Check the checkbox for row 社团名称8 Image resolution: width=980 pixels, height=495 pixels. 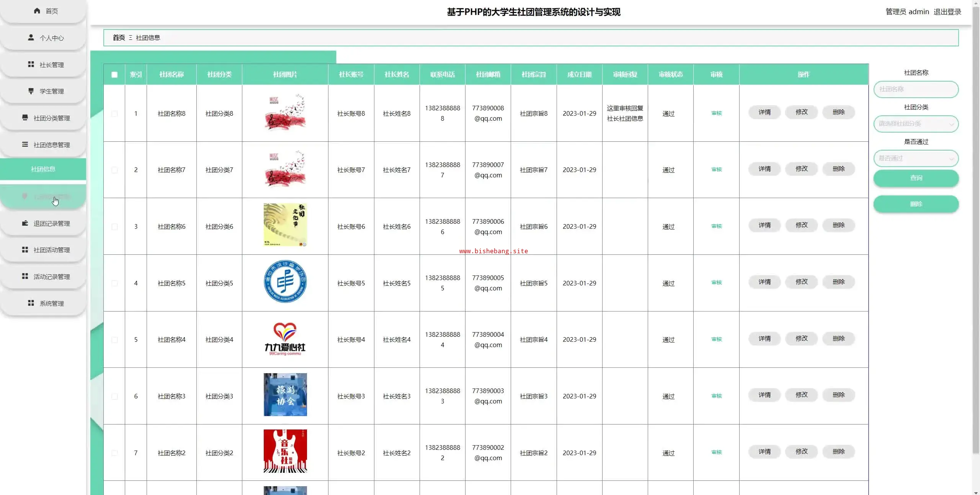[114, 113]
